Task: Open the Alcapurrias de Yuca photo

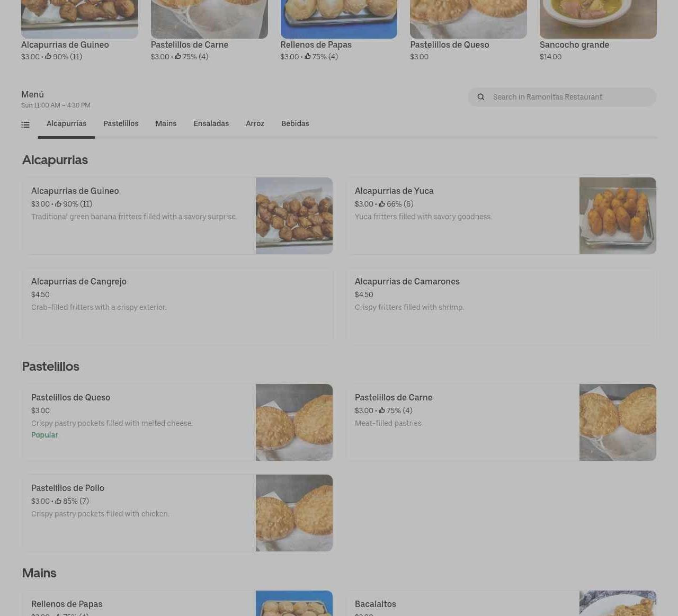Action: pos(618,216)
